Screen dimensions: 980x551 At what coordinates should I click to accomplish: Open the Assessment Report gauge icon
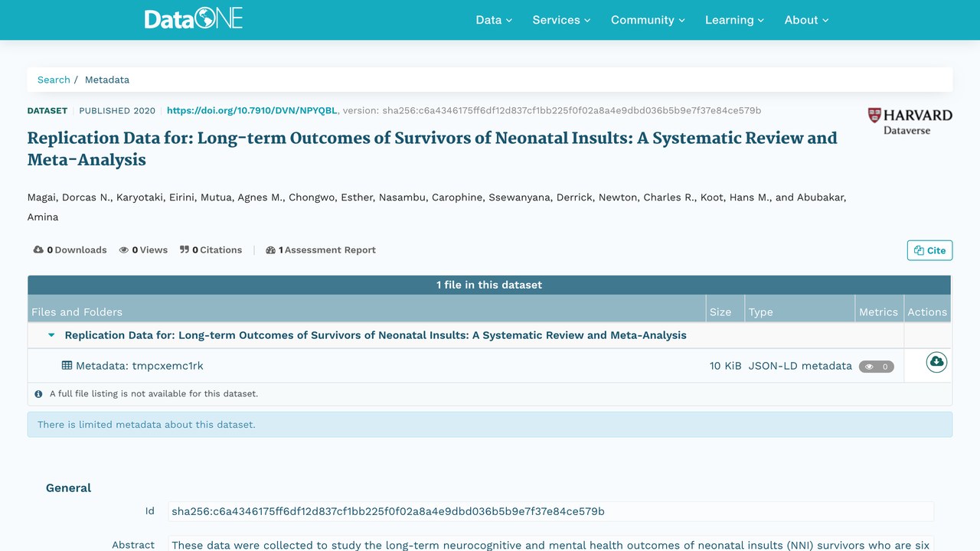coord(270,249)
